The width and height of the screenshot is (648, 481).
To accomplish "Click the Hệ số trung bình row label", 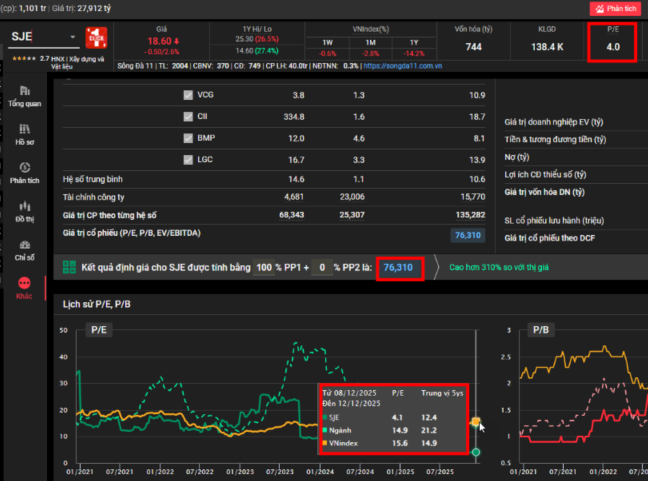I will [93, 179].
